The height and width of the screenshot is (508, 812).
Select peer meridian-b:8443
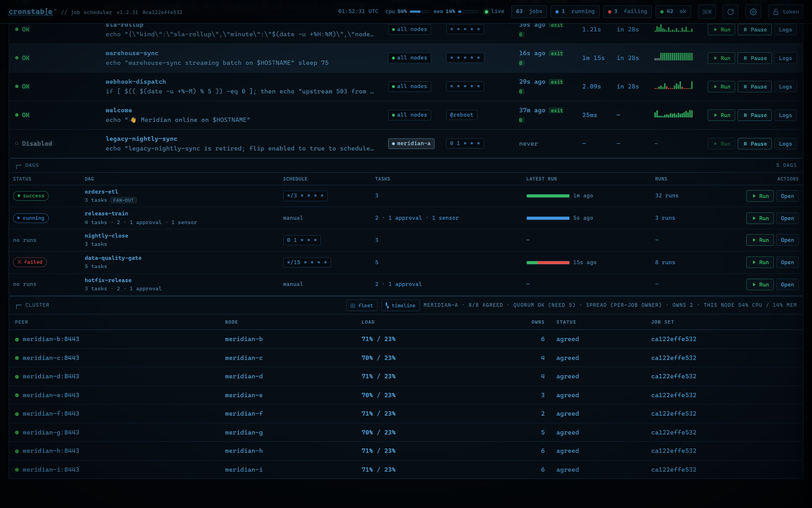tap(51, 339)
